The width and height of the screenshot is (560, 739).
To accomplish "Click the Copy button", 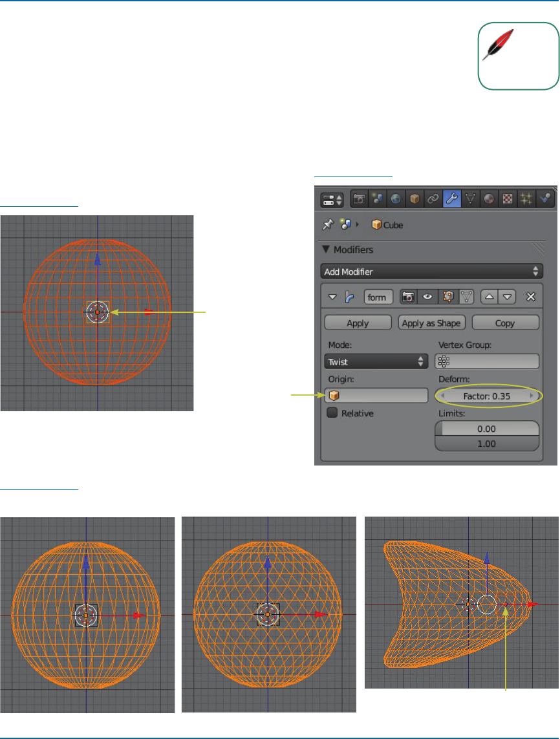I will tap(505, 323).
